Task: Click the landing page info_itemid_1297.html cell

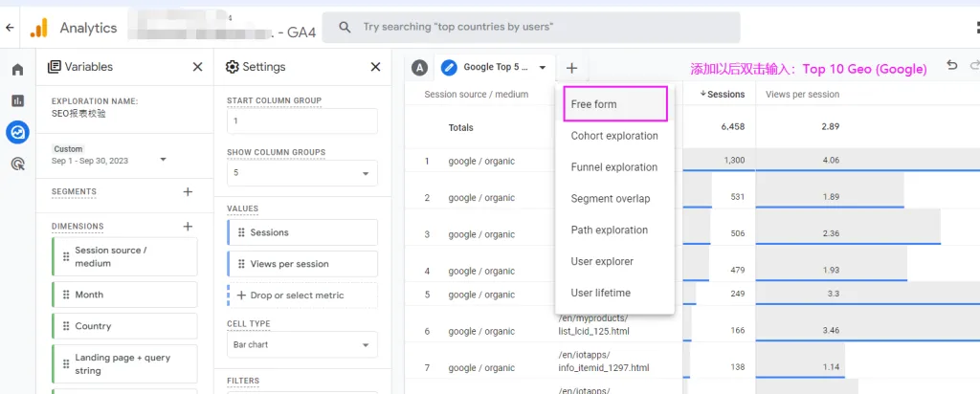Action: (x=604, y=361)
